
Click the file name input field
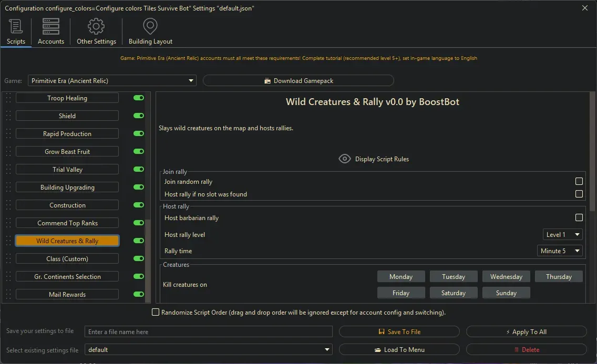(209, 332)
